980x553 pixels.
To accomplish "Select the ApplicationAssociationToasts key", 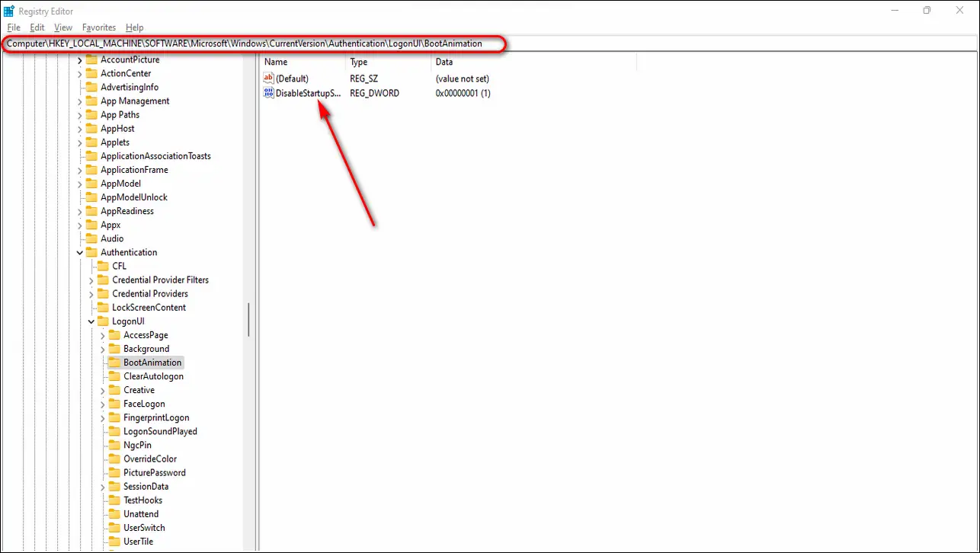I will point(155,156).
